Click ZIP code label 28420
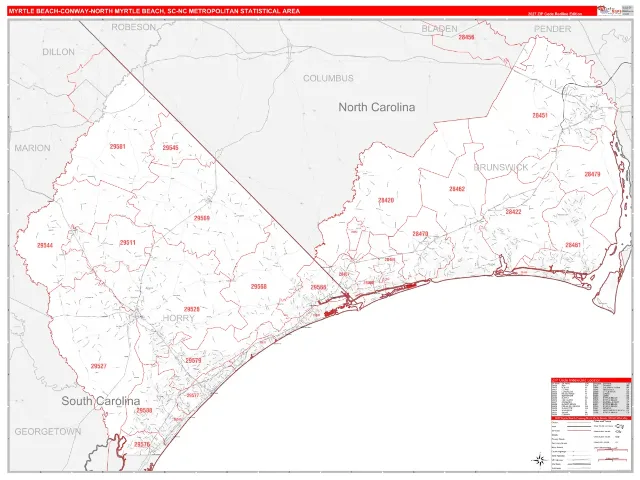The width and height of the screenshot is (640, 480). pyautogui.click(x=386, y=200)
